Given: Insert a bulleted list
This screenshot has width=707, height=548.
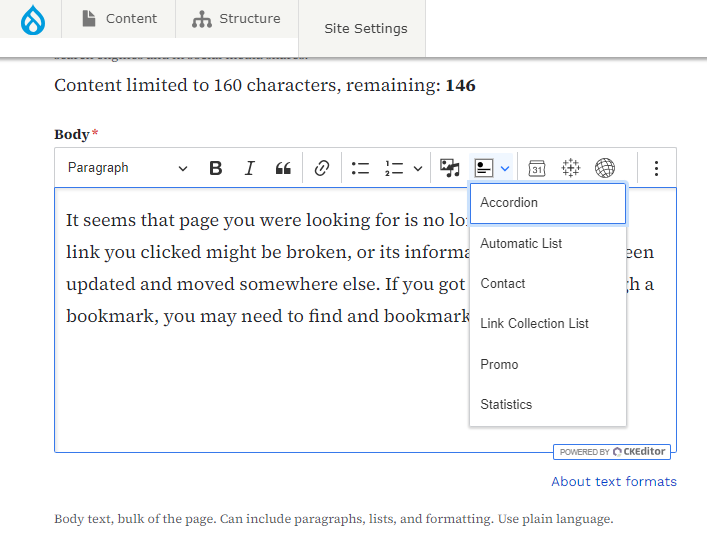Looking at the screenshot, I should click(x=360, y=168).
